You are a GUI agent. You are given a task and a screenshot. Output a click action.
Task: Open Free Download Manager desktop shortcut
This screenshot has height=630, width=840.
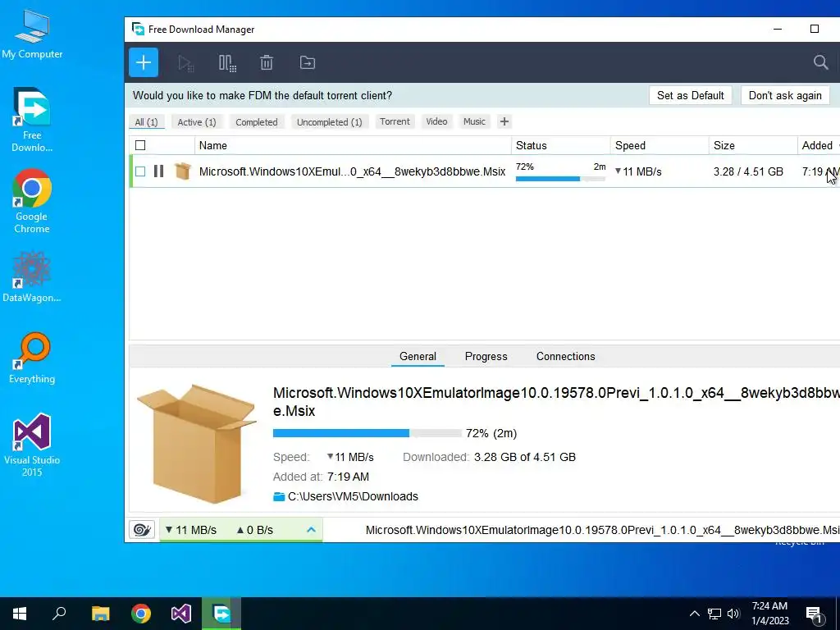[x=32, y=120]
